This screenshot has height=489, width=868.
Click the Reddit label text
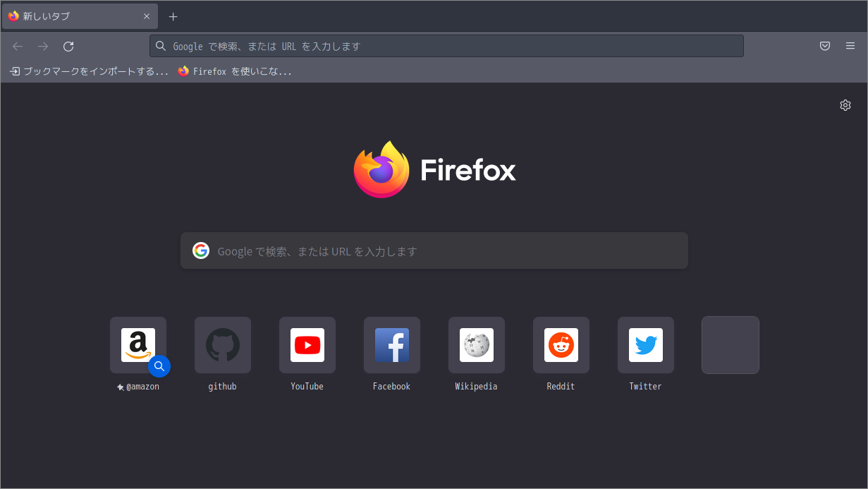(x=561, y=387)
